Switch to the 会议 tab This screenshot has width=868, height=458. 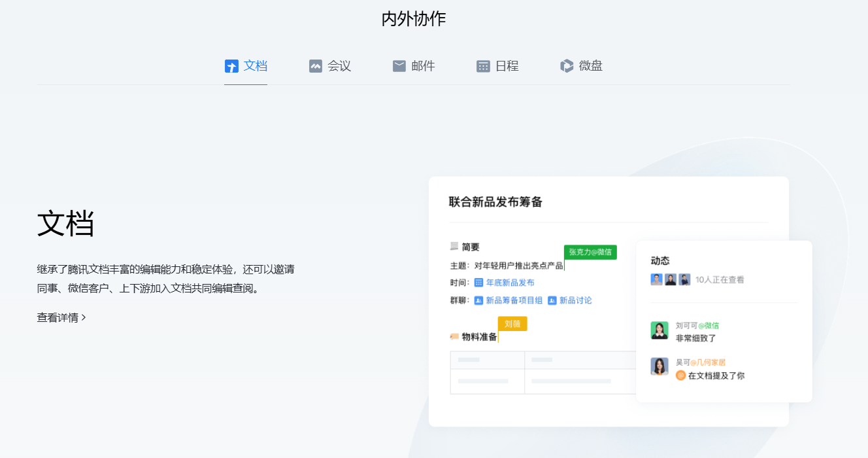(x=330, y=66)
